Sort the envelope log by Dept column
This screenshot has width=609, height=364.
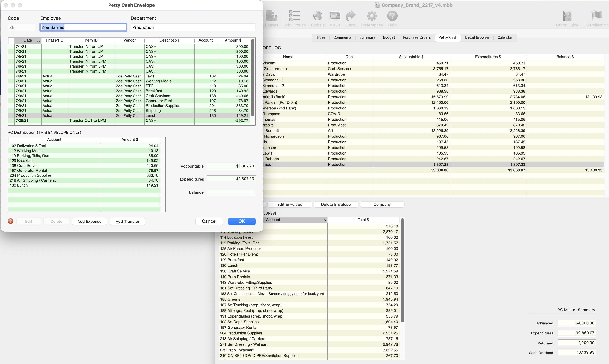(x=350, y=57)
